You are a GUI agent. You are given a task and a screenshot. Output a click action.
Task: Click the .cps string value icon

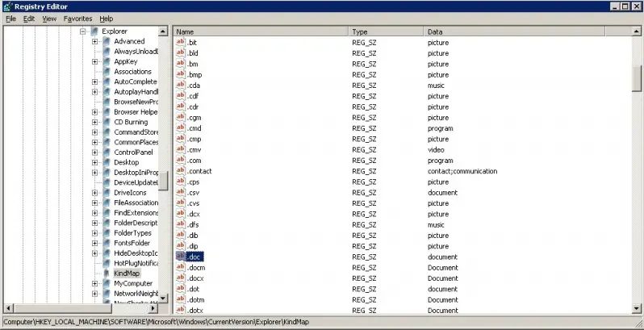(180, 182)
